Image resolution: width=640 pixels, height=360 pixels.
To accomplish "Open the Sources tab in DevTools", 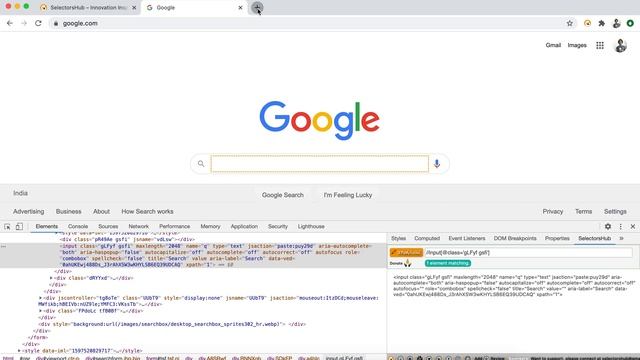I will point(108,226).
